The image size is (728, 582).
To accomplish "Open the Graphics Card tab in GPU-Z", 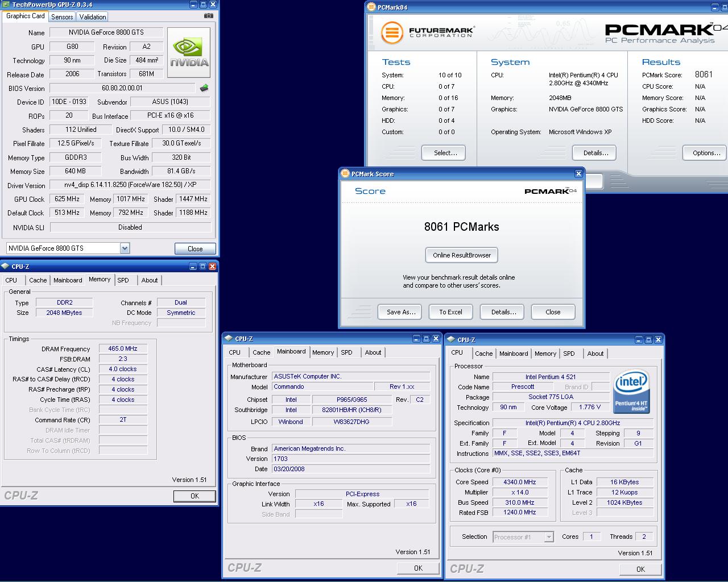I will [25, 16].
